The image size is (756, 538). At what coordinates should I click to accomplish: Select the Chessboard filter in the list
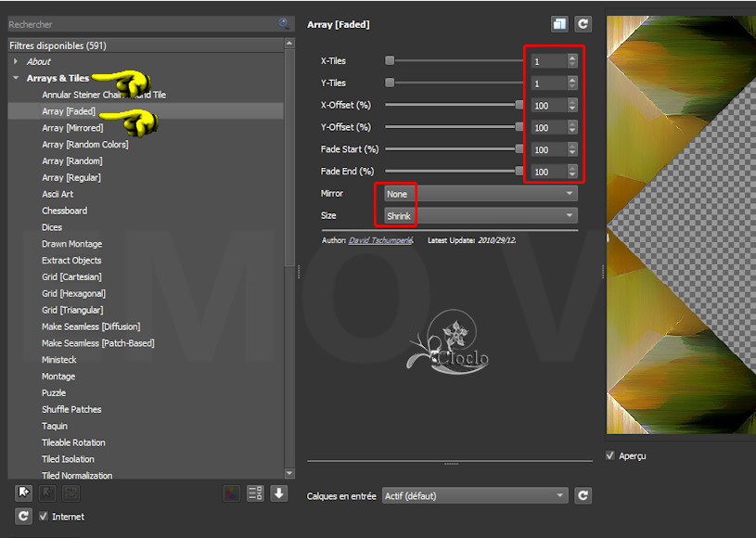pyautogui.click(x=64, y=211)
